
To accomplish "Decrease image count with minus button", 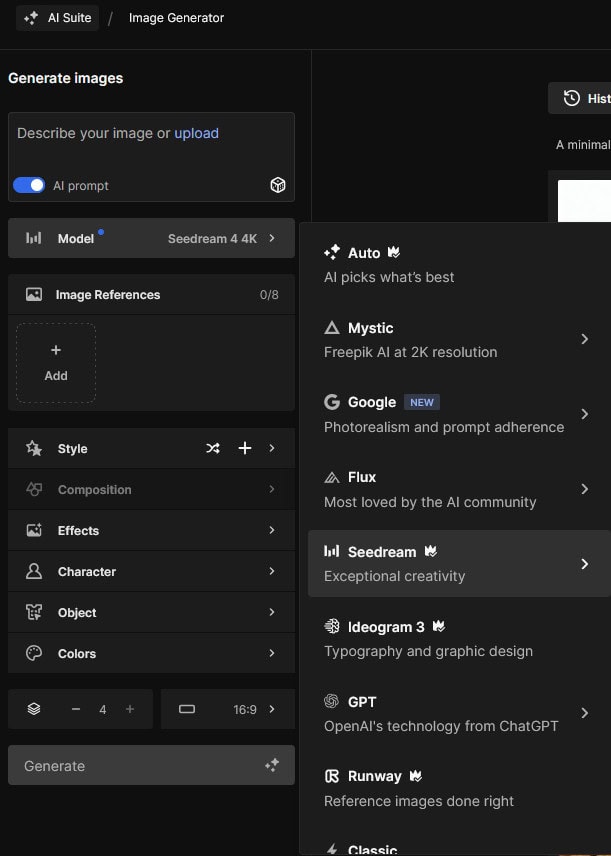I will coord(76,709).
